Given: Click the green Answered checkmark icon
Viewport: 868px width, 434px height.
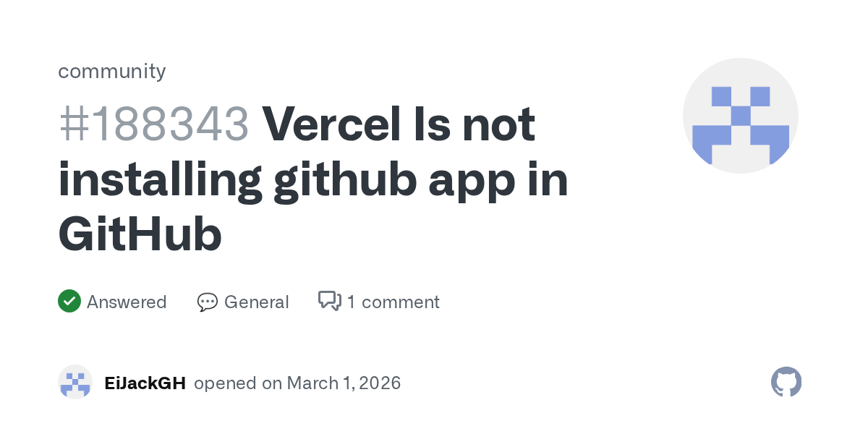Looking at the screenshot, I should click(x=69, y=301).
